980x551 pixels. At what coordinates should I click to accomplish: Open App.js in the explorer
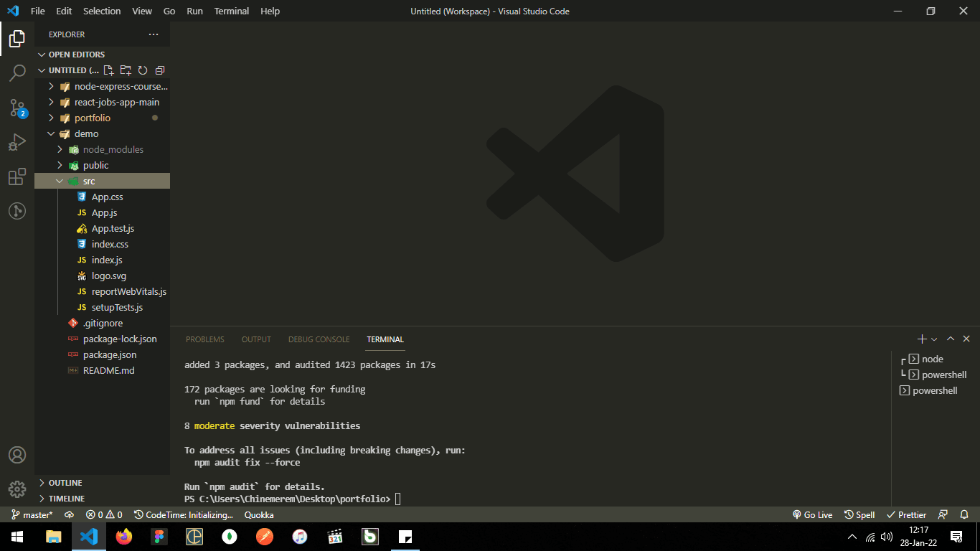(104, 212)
